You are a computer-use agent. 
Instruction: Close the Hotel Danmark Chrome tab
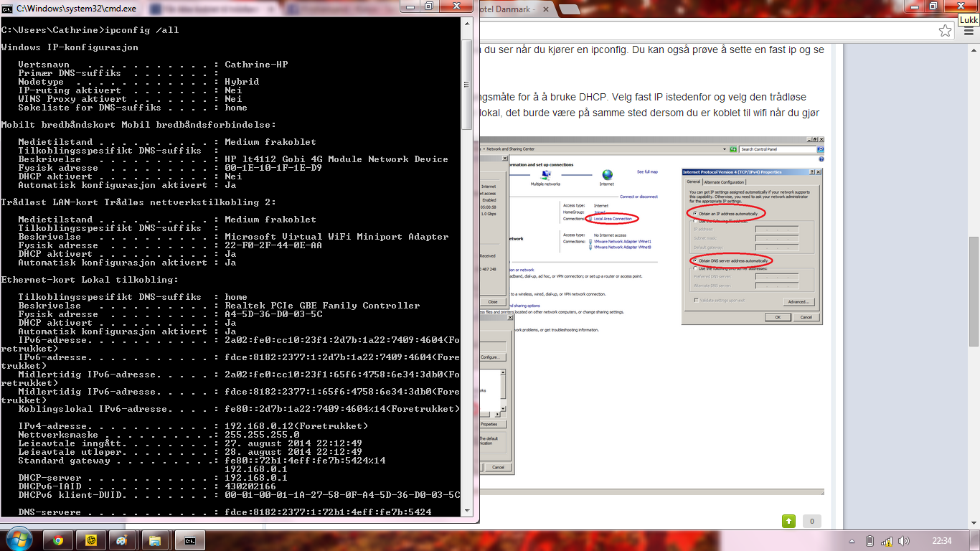coord(545,9)
